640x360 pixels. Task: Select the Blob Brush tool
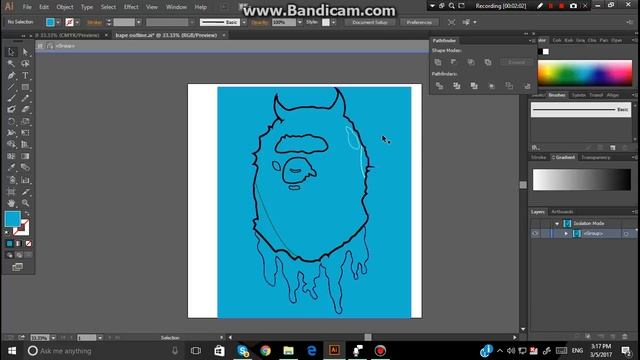coord(11,109)
